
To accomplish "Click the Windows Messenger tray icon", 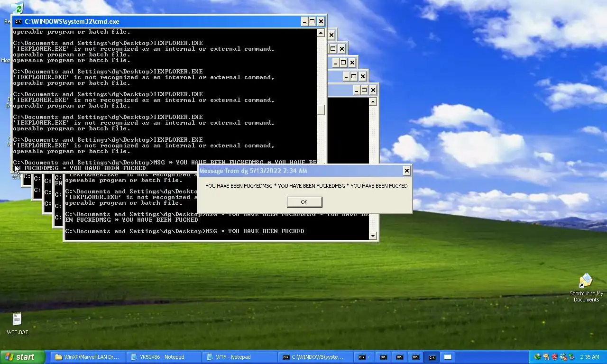I will point(563,357).
